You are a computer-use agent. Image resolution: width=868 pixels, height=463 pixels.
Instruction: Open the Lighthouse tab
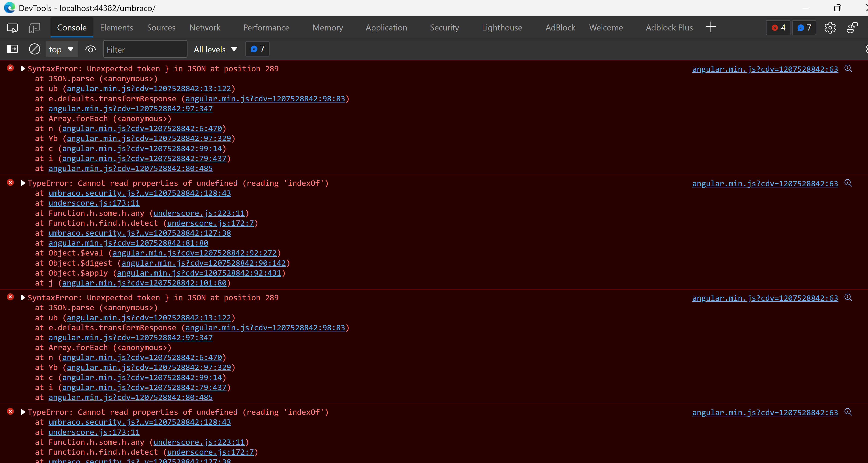click(x=502, y=28)
